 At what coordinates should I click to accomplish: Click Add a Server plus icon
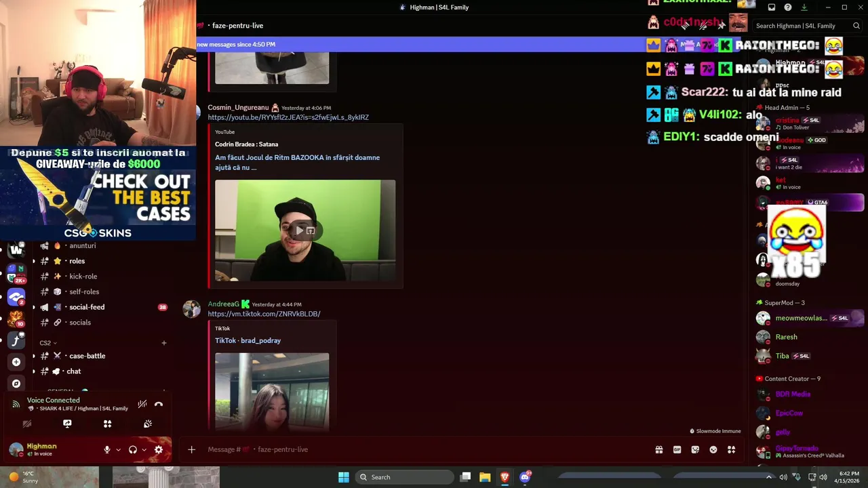pos(16,362)
